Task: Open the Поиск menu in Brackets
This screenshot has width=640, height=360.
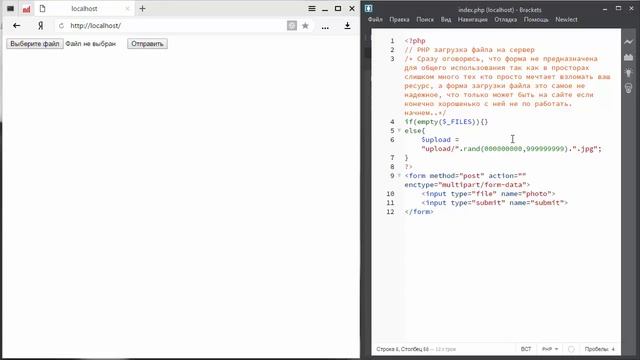Action: pos(425,20)
